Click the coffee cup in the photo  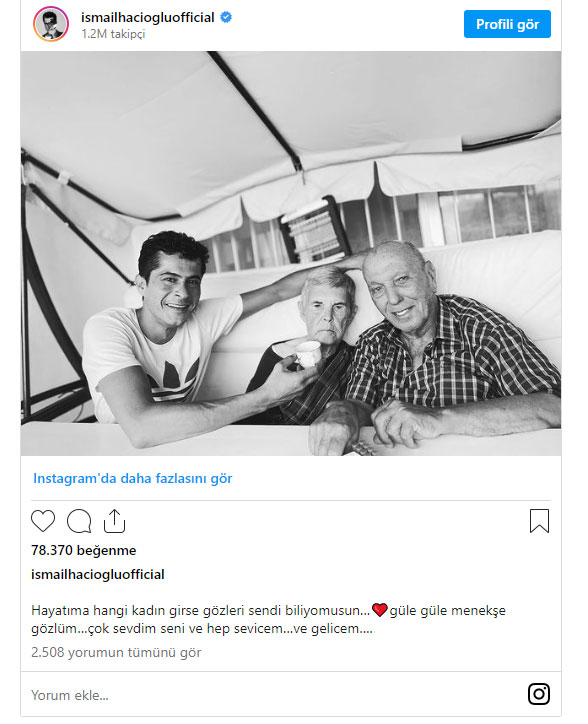click(x=307, y=354)
